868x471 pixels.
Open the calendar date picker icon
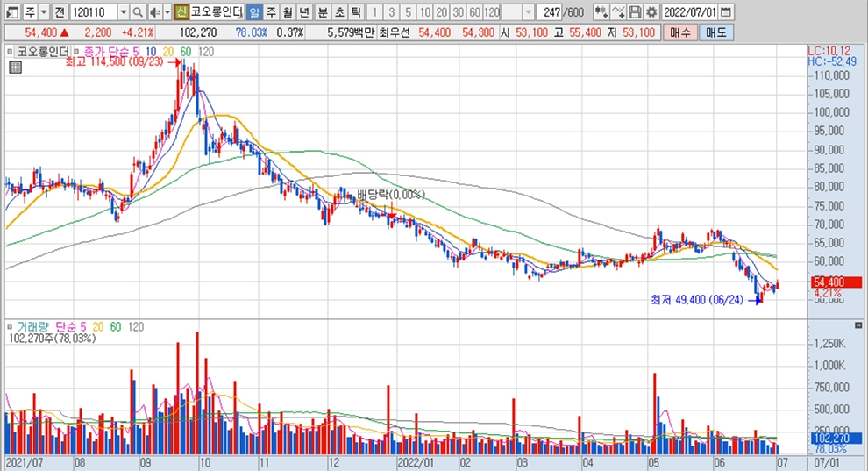coord(726,11)
